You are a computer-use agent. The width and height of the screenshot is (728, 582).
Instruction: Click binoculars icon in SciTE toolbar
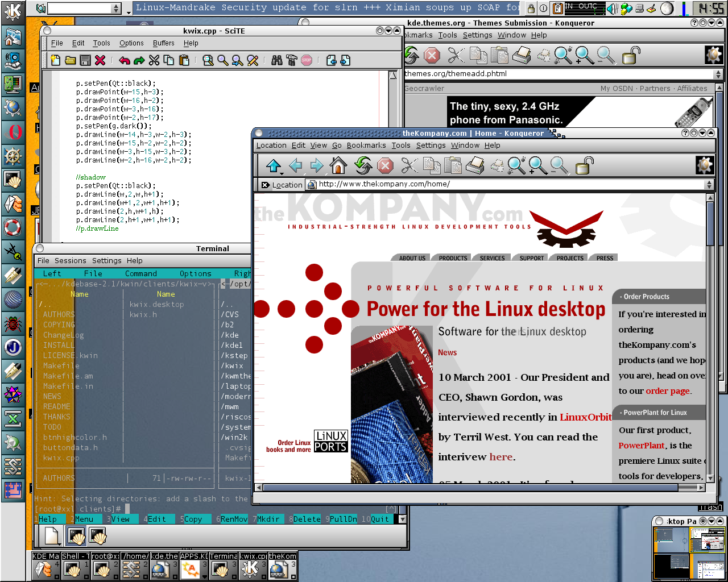(x=277, y=60)
